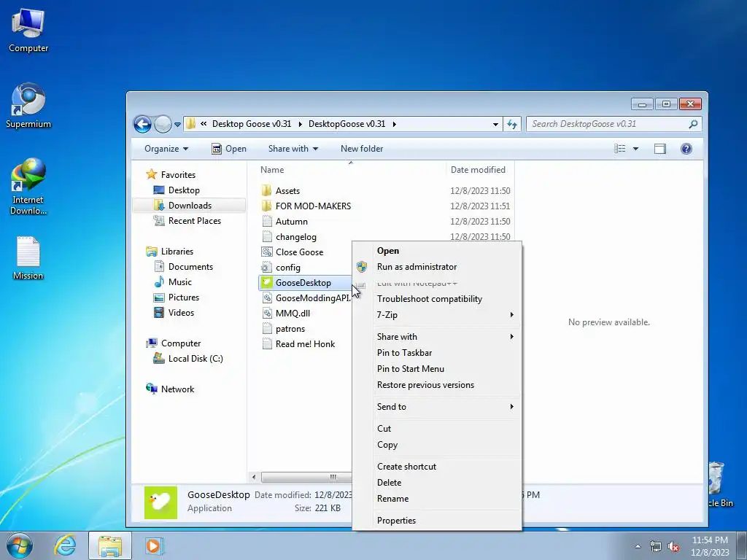Open Windows Media Player from taskbar
747x560 pixels.
coord(153,545)
